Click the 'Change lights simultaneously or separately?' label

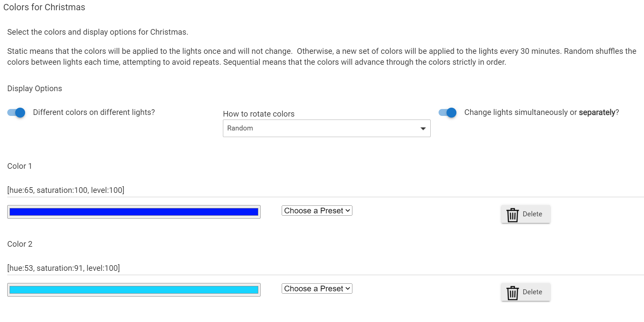pos(542,112)
